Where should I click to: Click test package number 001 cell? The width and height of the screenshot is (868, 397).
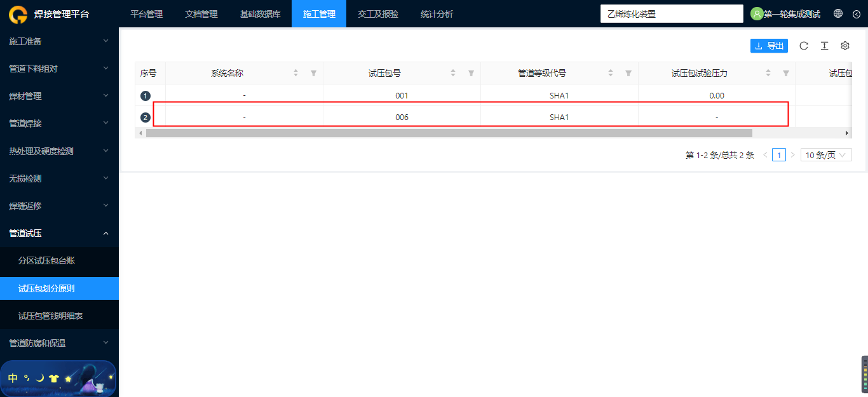click(402, 96)
